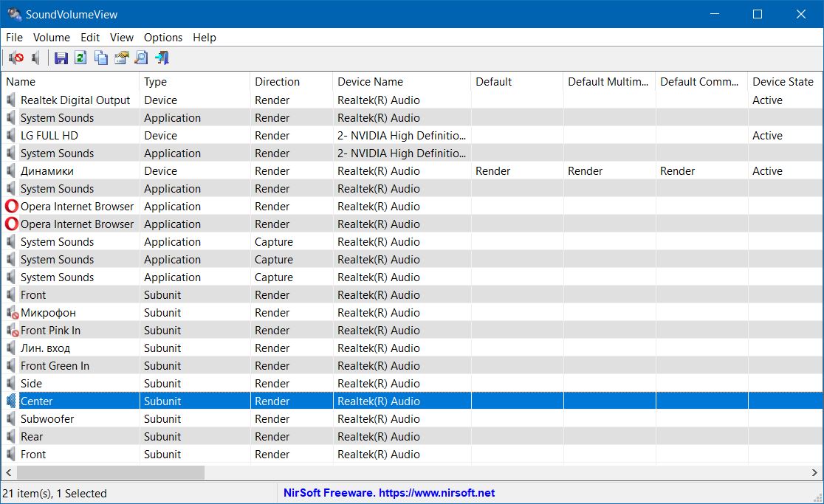Viewport: 824px width, 504px height.
Task: Click the horizontal scrollbar right arrow
Action: click(x=816, y=472)
